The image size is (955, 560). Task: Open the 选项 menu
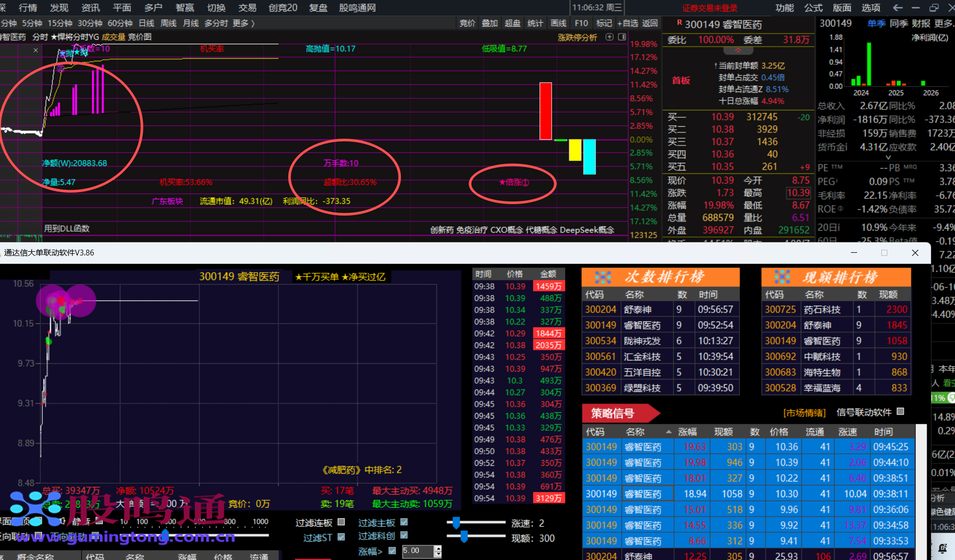click(x=871, y=7)
